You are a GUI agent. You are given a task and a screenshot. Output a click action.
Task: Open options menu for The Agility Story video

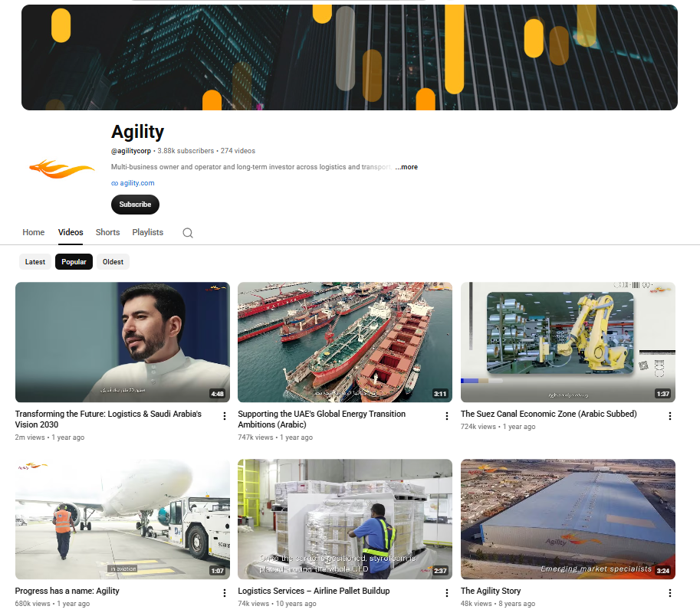(669, 593)
